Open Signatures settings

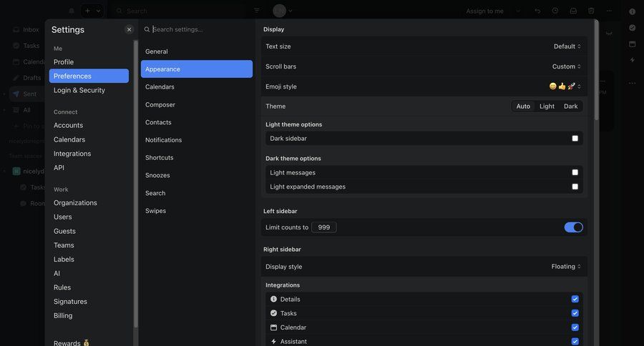(89, 302)
